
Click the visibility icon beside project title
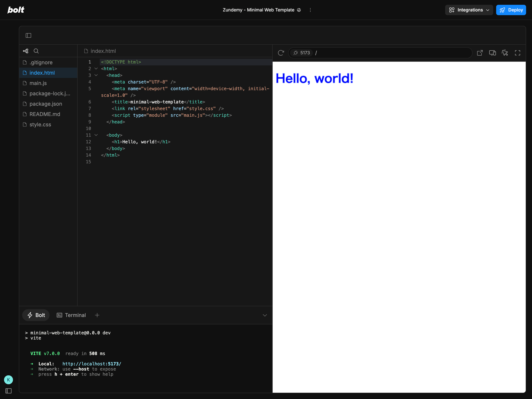[299, 10]
